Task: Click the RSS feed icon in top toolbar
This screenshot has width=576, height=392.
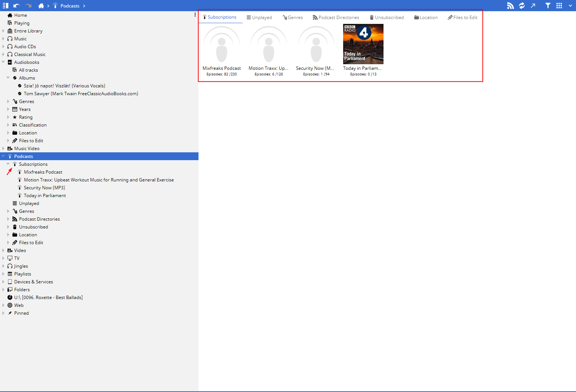Action: [x=510, y=6]
